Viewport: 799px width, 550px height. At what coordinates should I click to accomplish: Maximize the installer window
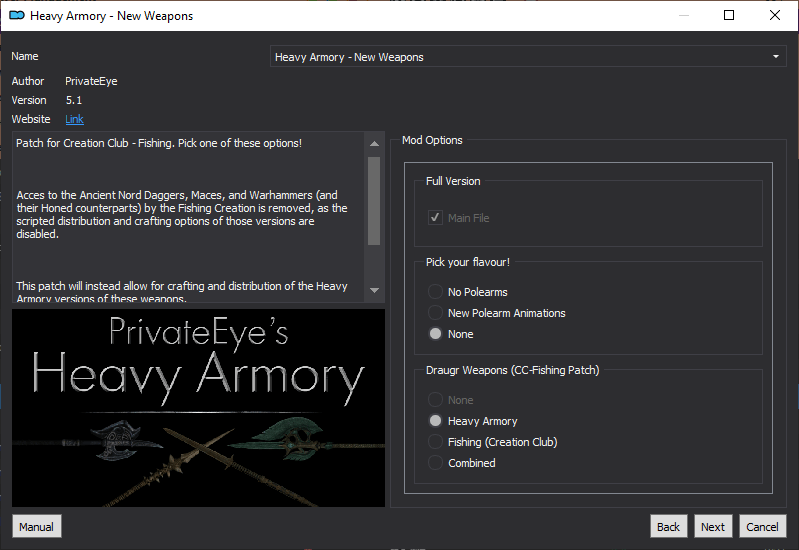pyautogui.click(x=729, y=15)
